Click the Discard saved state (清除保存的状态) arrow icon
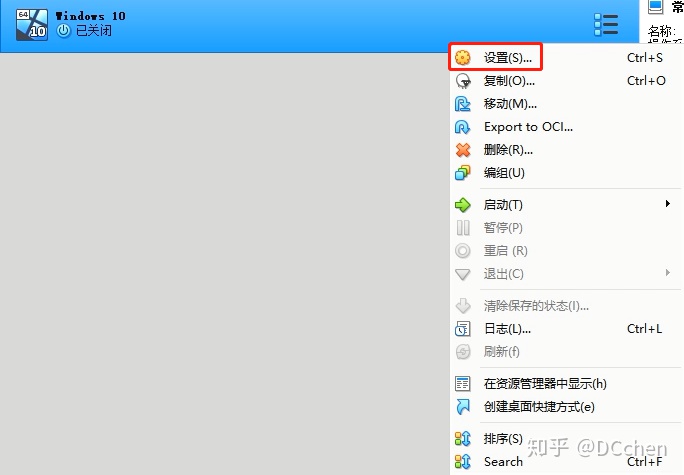This screenshot has height=475, width=684. tap(462, 306)
